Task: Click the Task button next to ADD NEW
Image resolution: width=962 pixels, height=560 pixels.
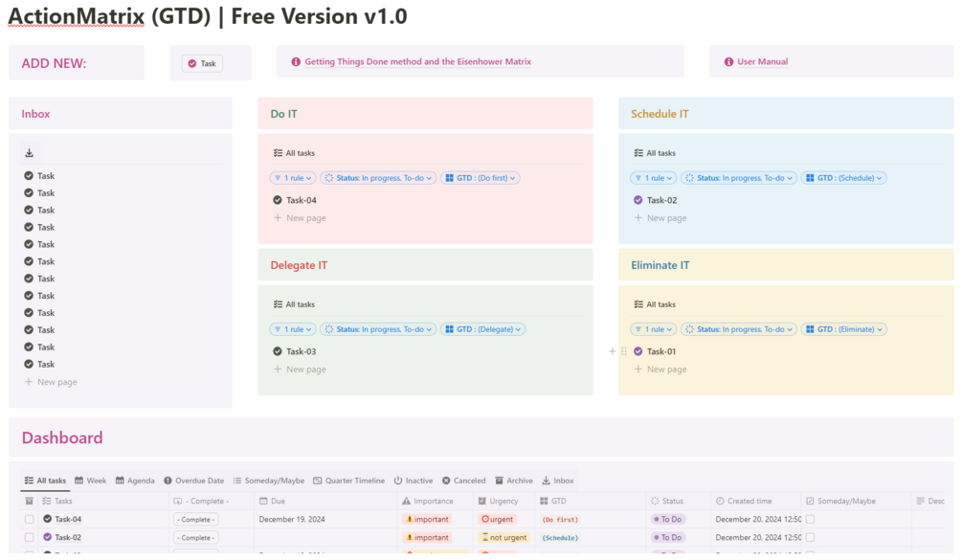Action: (x=203, y=63)
